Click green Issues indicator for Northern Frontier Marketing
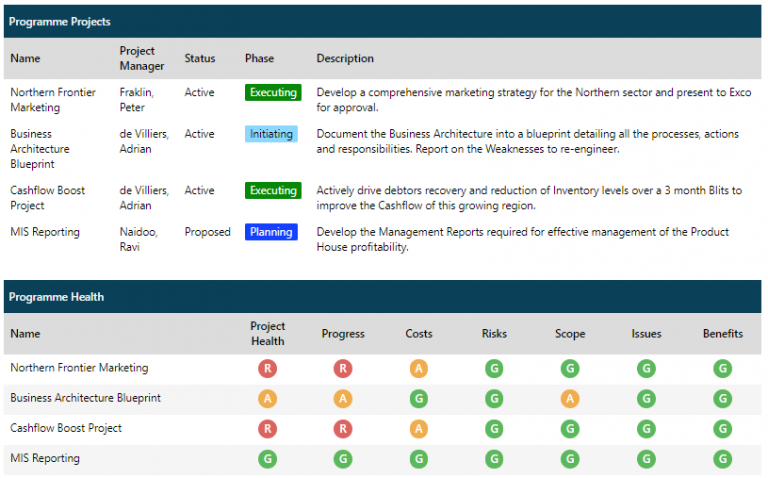Screen dimensions: 768x478 click(x=646, y=368)
